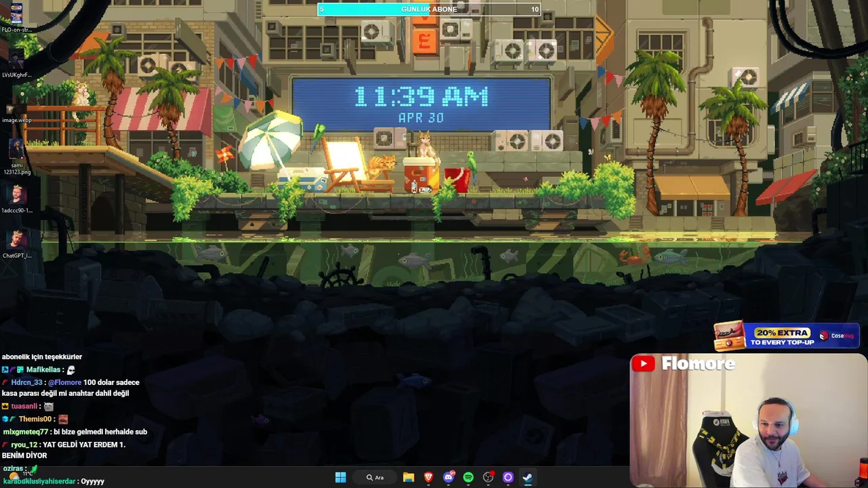868x488 pixels.
Task: Open Spotify from the taskbar
Action: [x=468, y=477]
